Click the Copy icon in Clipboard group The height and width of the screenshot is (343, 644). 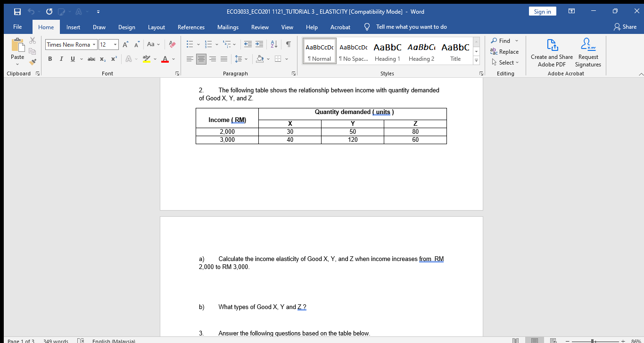pos(33,51)
